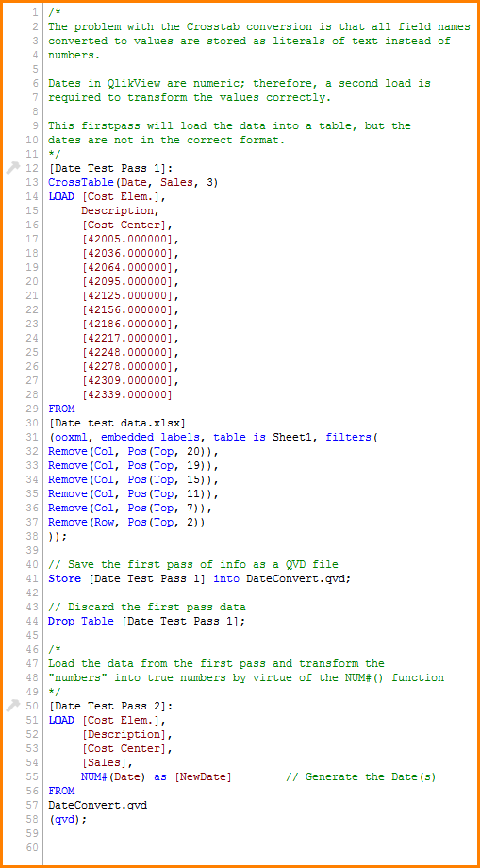This screenshot has height=868, width=480.
Task: Click the [42339.000000] field name
Action: (x=126, y=395)
